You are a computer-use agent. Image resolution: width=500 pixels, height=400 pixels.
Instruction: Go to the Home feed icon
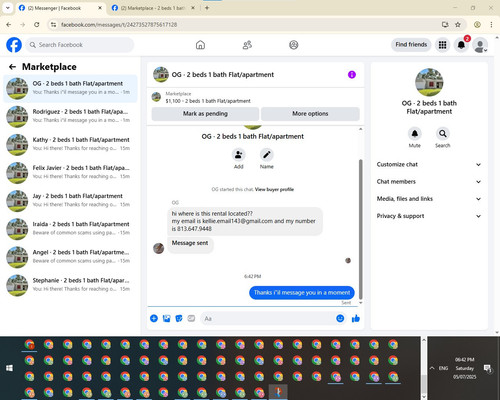(x=200, y=45)
